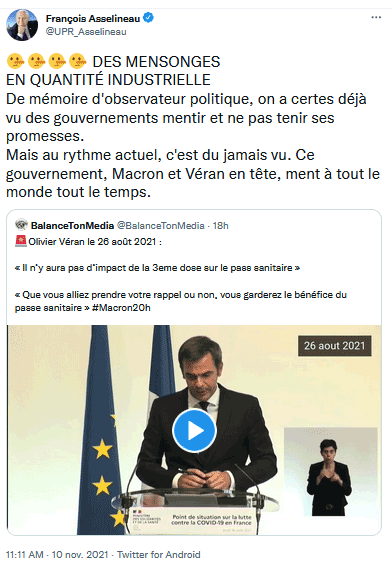Open the #Macron20h hashtag
Screen dimensions: 392x566
[x=121, y=308]
